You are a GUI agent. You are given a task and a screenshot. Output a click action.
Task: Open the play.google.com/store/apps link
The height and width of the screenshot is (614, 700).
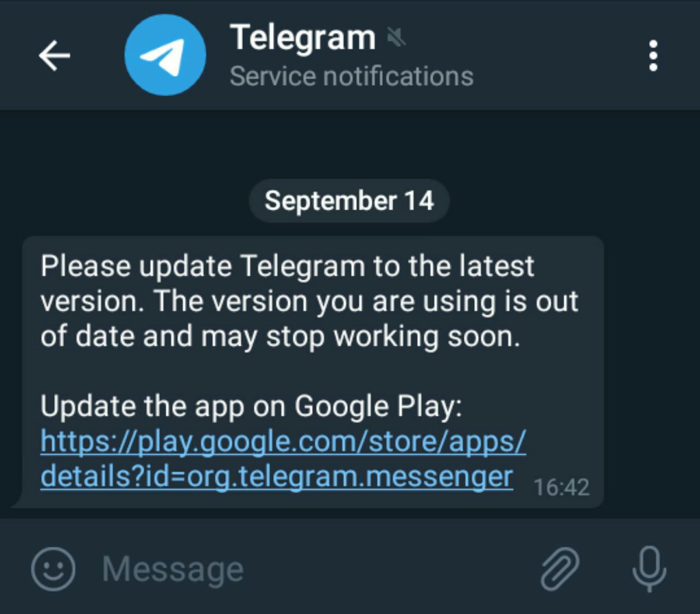point(283,442)
